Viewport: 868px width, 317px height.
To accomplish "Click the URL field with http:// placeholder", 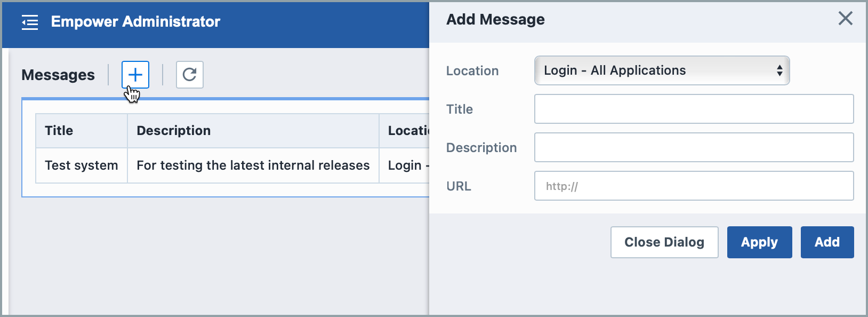I will click(x=694, y=186).
